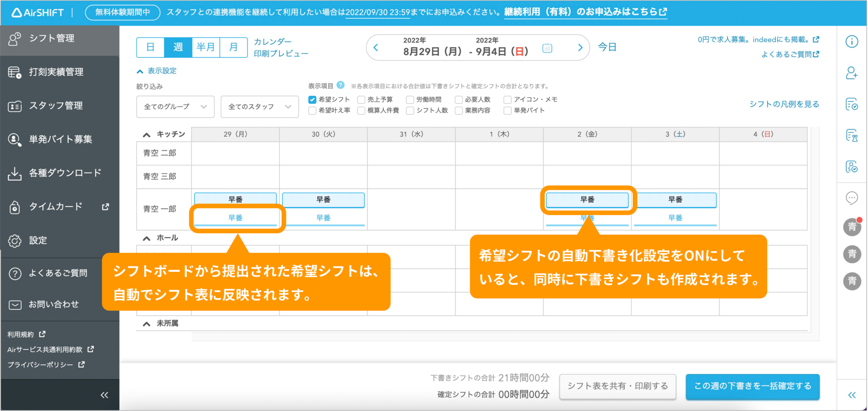Collapse the 表示設定 section
Screen dimensions: 868x411
157,71
